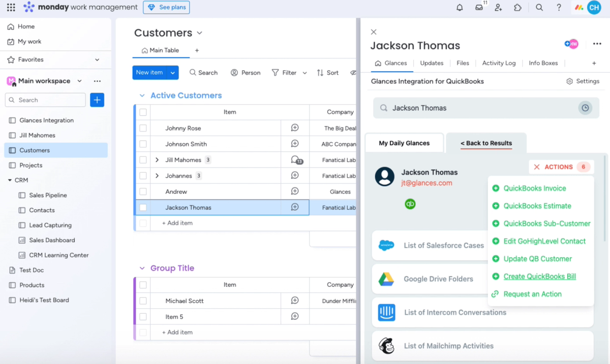Close the ACTIONS menu
The height and width of the screenshot is (364, 610).
537,167
